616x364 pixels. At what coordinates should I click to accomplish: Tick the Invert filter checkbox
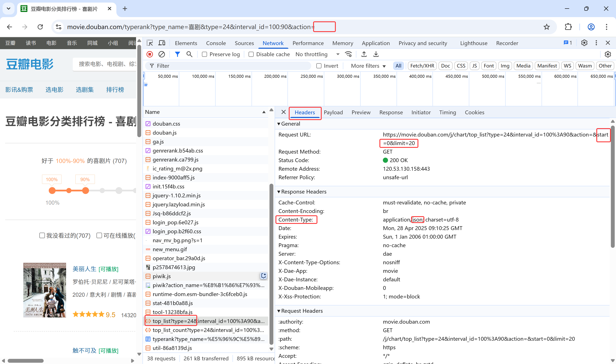[x=319, y=66]
